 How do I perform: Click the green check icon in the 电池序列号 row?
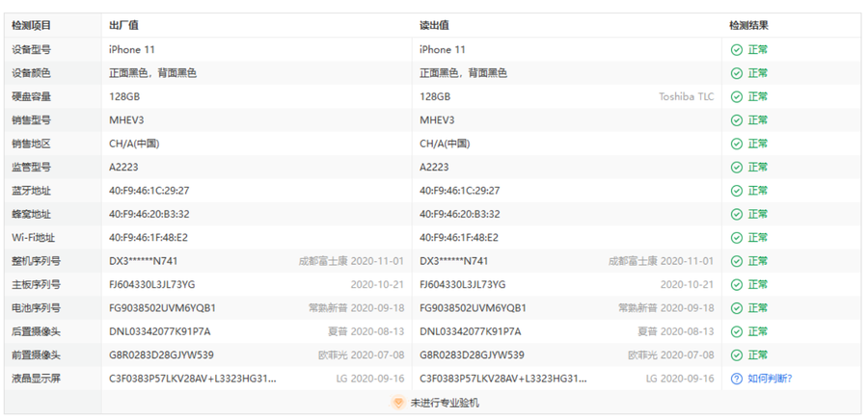pyautogui.click(x=736, y=308)
